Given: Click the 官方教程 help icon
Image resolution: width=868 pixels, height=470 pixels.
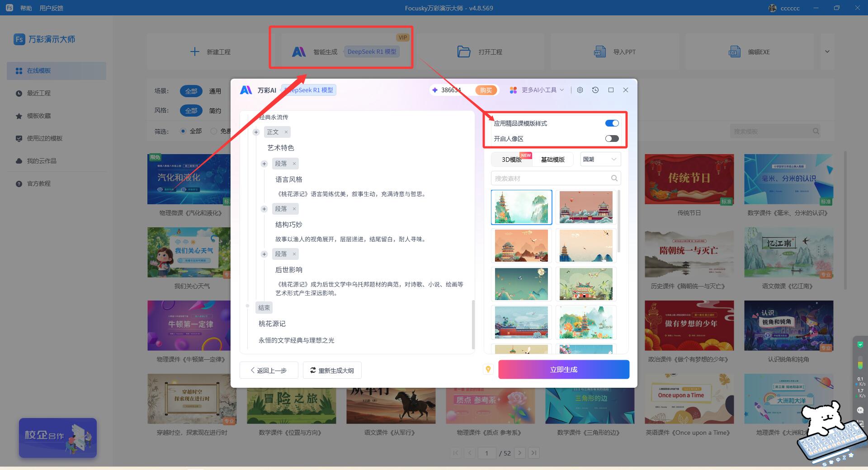Looking at the screenshot, I should pyautogui.click(x=19, y=184).
